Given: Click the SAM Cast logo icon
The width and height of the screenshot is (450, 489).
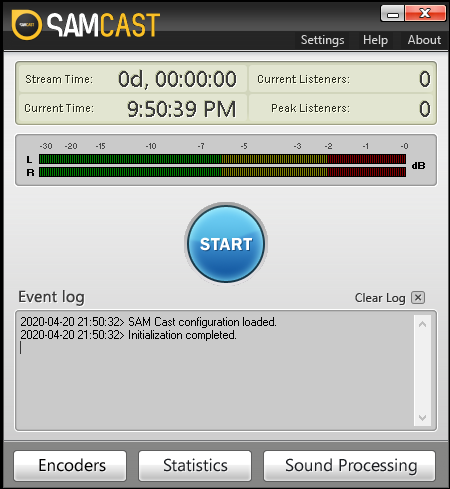Looking at the screenshot, I should click(x=27, y=25).
